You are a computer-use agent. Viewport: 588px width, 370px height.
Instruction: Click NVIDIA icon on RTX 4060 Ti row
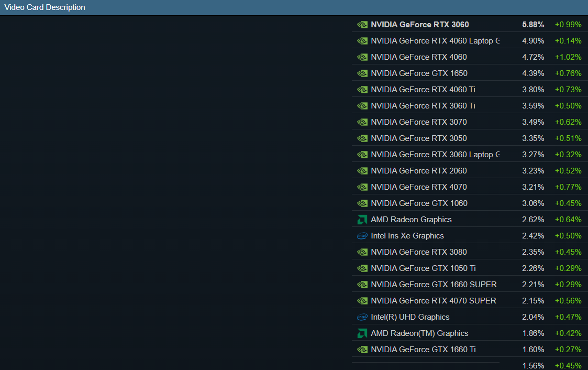tap(362, 90)
